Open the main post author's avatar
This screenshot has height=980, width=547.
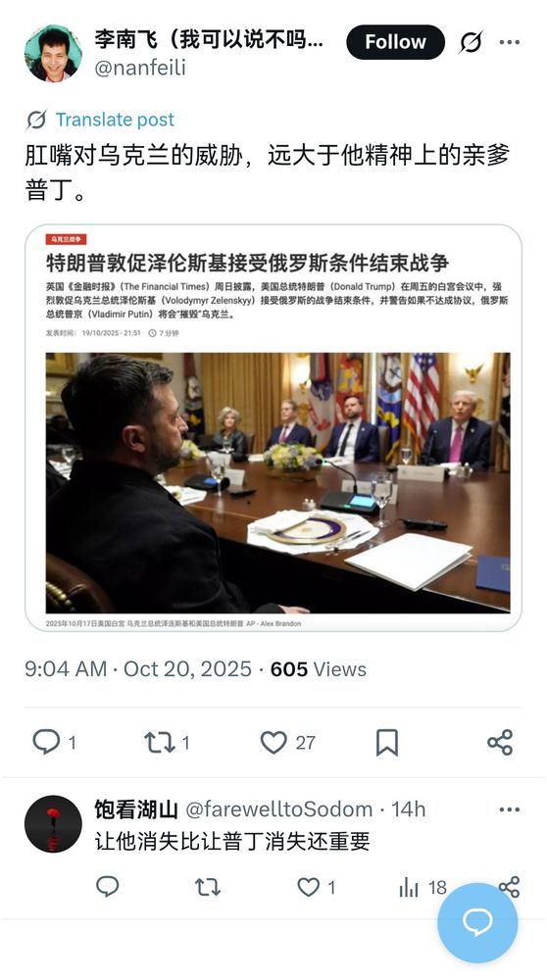pyautogui.click(x=53, y=53)
